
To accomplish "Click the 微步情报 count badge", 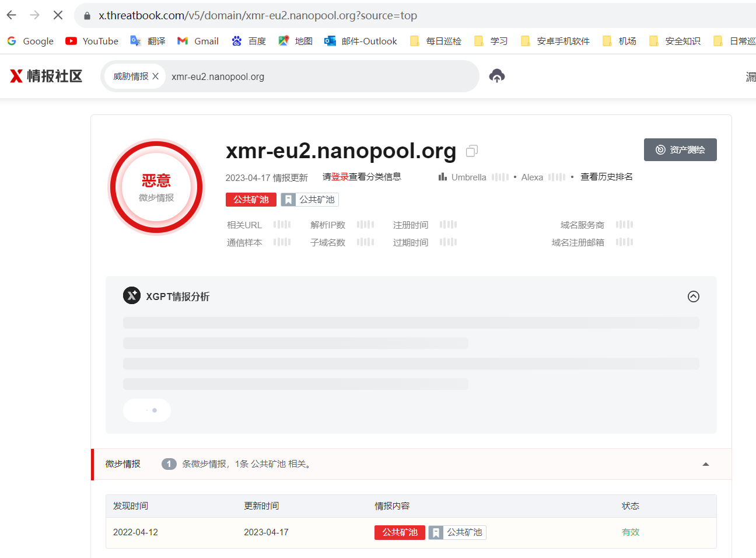I will [x=169, y=464].
